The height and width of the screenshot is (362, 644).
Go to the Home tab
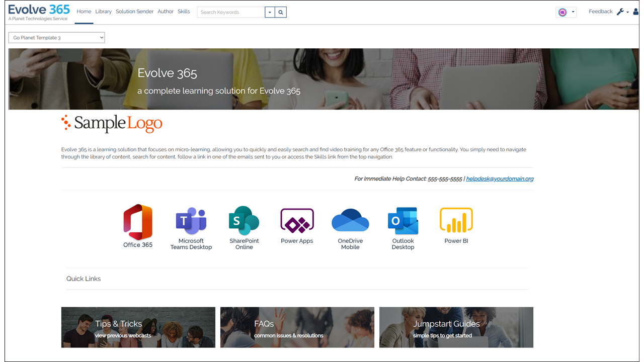click(84, 12)
